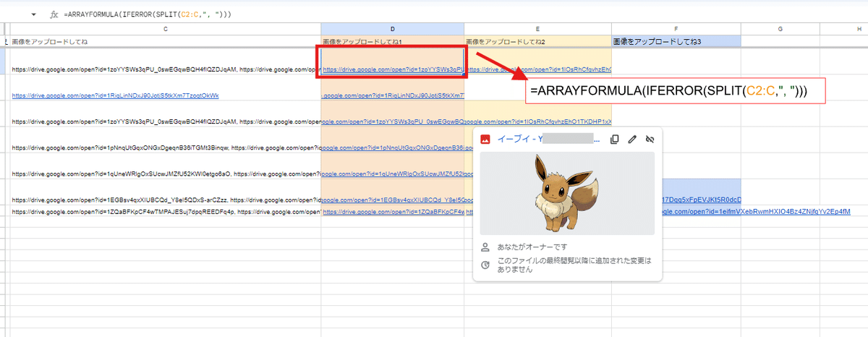Image resolution: width=868 pixels, height=337 pixels.
Task: Open column E link id=1lOsRhCfqvhzEhO1TKDHP1xX
Action: [538, 121]
